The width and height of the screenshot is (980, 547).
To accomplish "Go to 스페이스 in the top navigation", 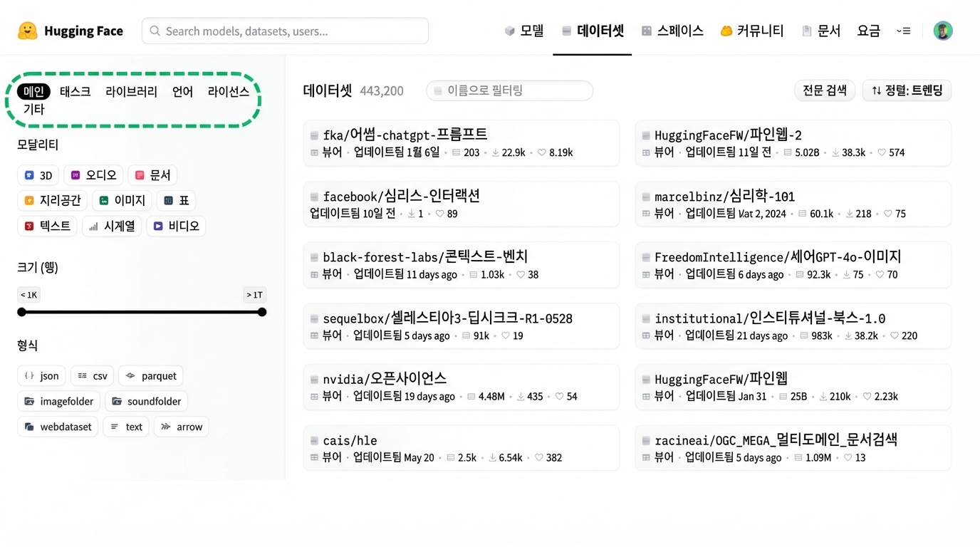I will coord(672,31).
